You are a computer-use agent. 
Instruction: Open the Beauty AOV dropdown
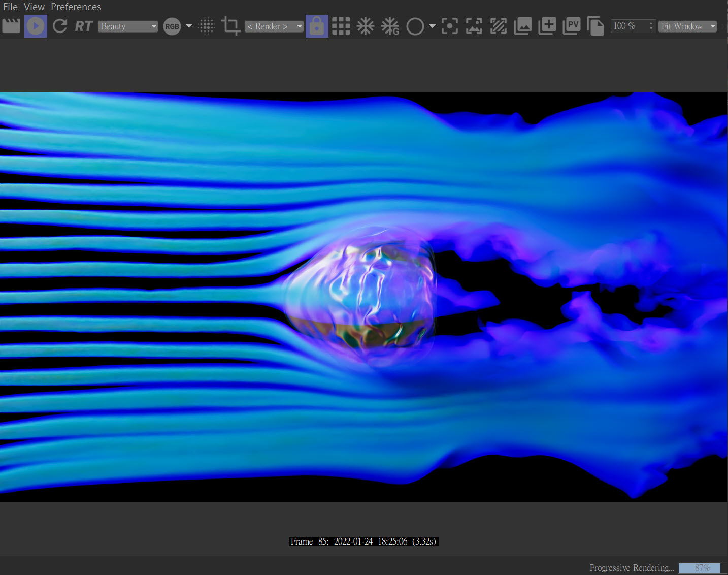click(x=128, y=26)
